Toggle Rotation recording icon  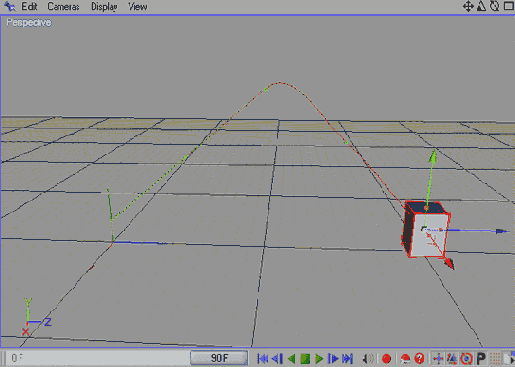[466, 359]
